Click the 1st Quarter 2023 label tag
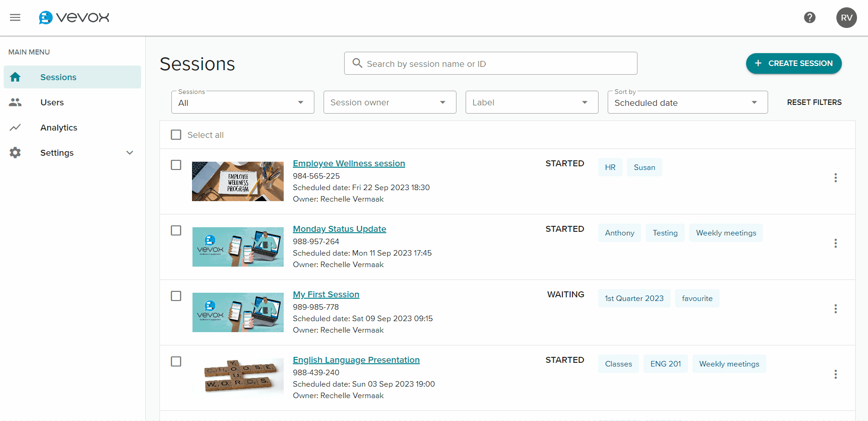 point(634,298)
